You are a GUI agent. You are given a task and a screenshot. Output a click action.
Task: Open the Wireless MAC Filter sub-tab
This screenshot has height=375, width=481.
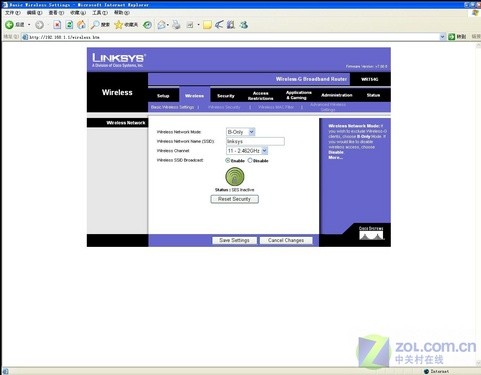(276, 107)
